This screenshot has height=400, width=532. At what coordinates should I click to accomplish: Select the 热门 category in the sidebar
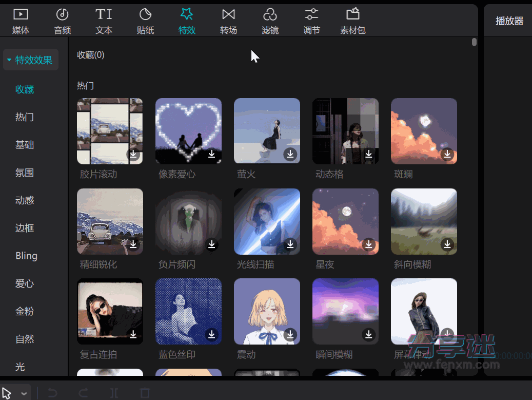(25, 117)
